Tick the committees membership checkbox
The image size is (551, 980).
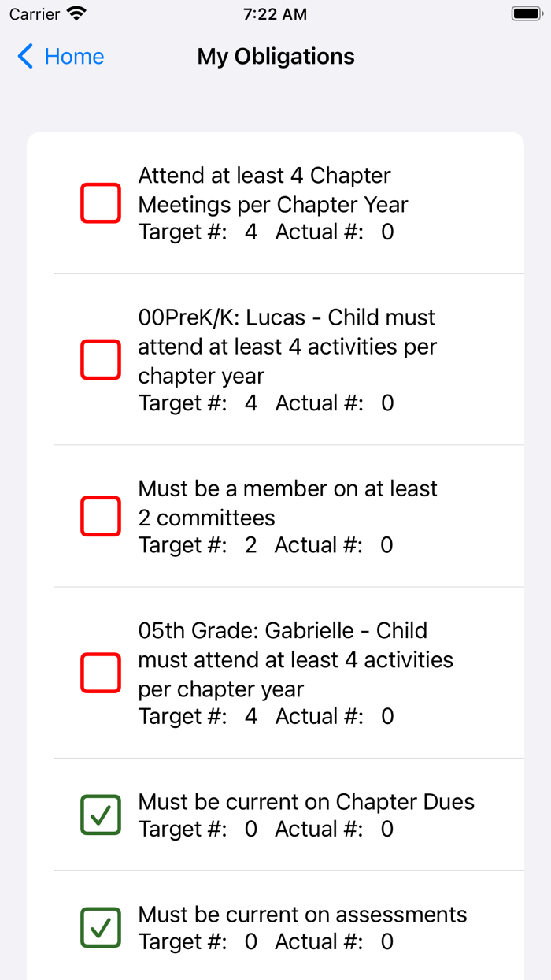click(x=101, y=516)
